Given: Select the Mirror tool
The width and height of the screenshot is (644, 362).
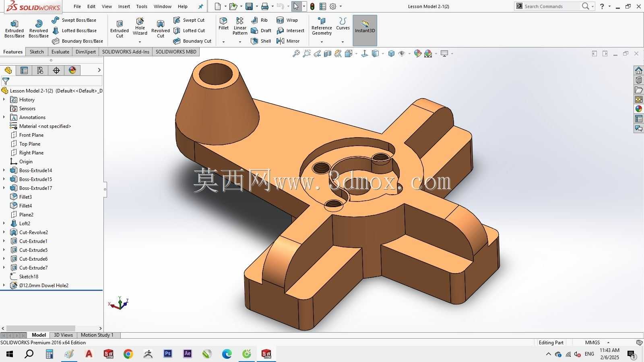Looking at the screenshot, I should 288,41.
